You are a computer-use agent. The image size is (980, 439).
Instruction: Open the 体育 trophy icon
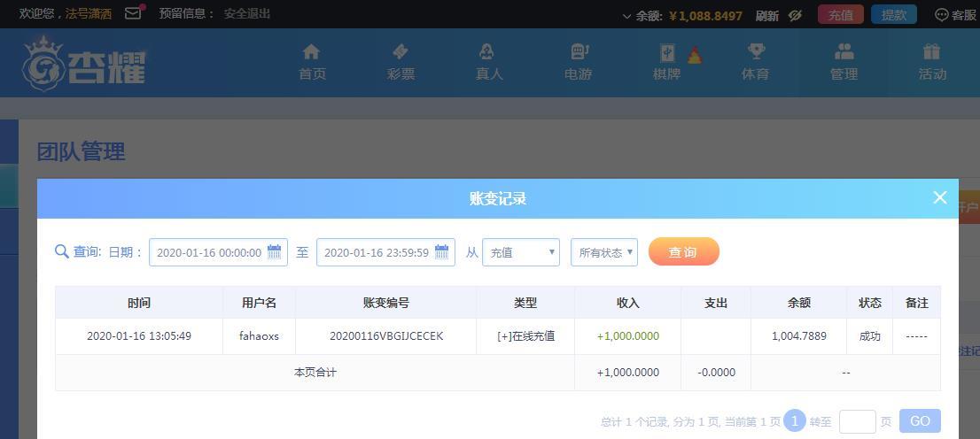pos(756,51)
